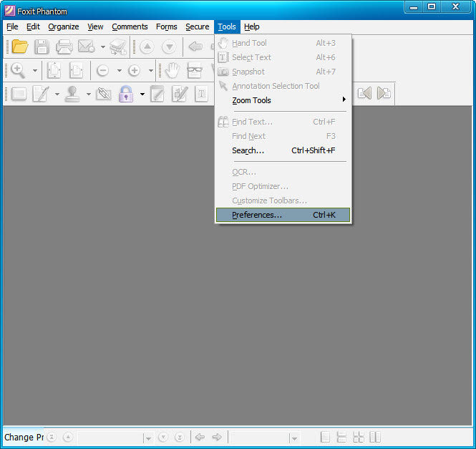
Task: Click the purple padlock security icon
Action: pos(126,94)
